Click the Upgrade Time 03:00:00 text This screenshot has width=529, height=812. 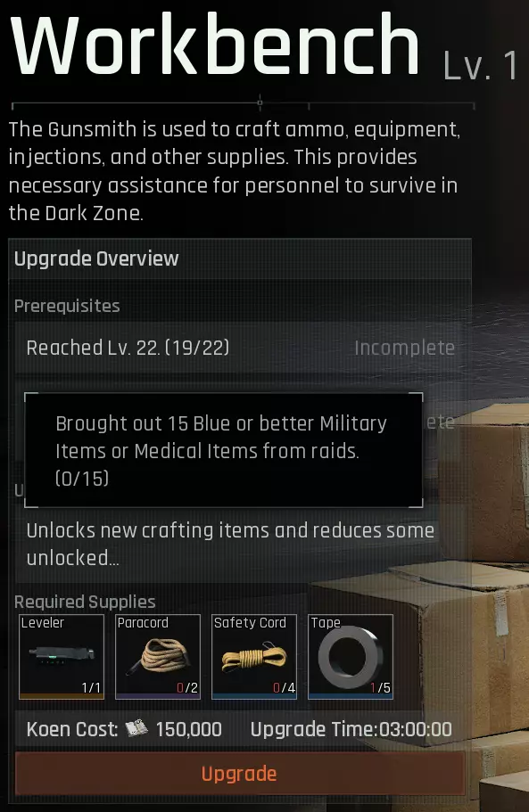click(351, 729)
